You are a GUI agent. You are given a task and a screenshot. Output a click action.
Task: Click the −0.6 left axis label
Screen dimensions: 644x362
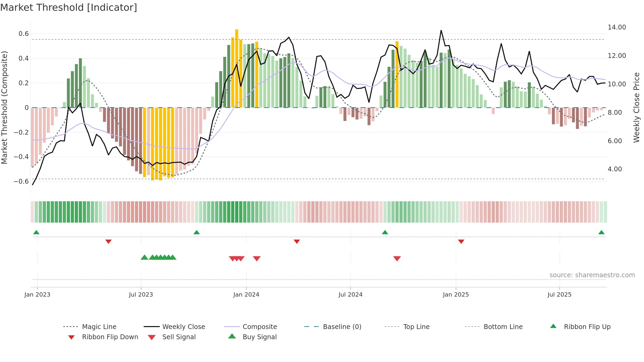tap(21, 181)
